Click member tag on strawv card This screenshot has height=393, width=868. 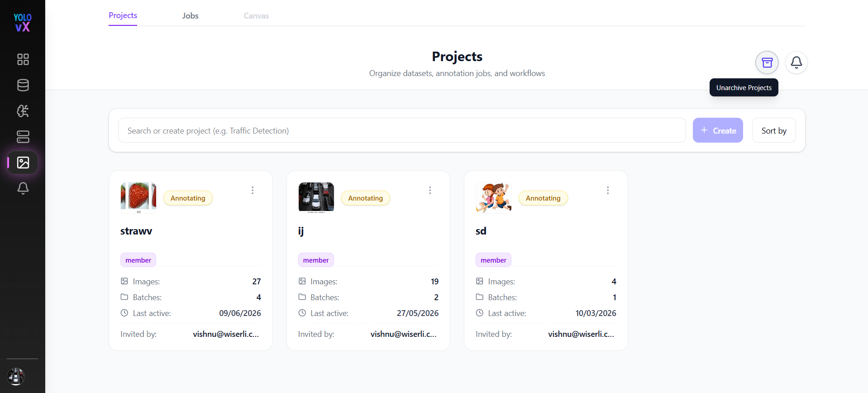[138, 260]
